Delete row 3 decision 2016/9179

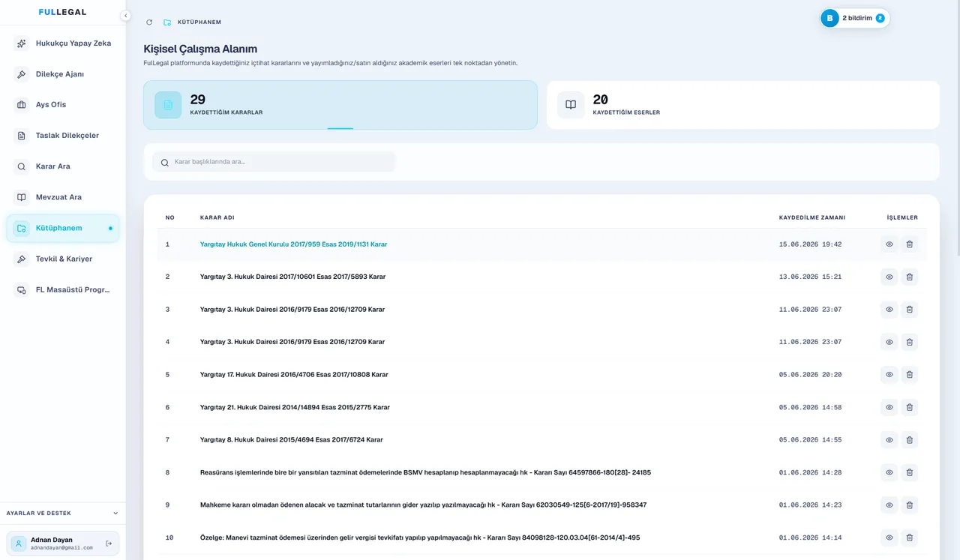click(x=910, y=310)
